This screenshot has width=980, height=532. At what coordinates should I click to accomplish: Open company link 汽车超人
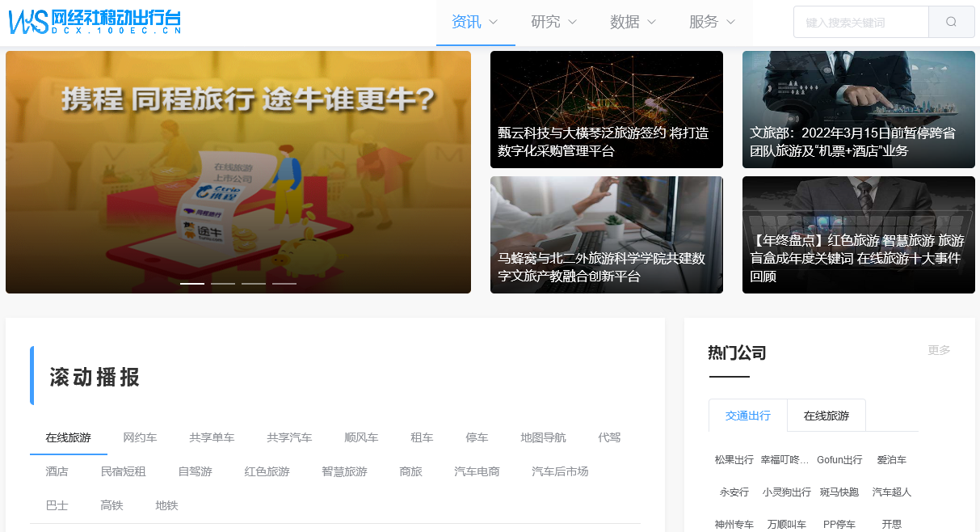(x=892, y=492)
